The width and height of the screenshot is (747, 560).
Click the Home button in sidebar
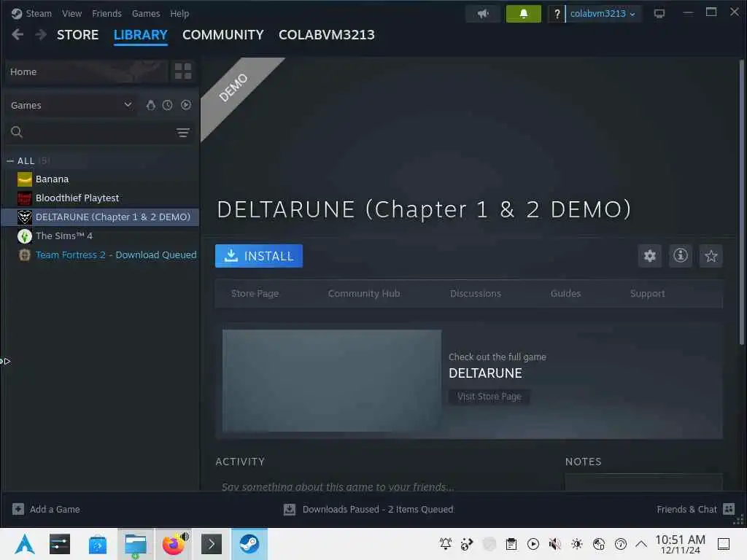coord(87,71)
